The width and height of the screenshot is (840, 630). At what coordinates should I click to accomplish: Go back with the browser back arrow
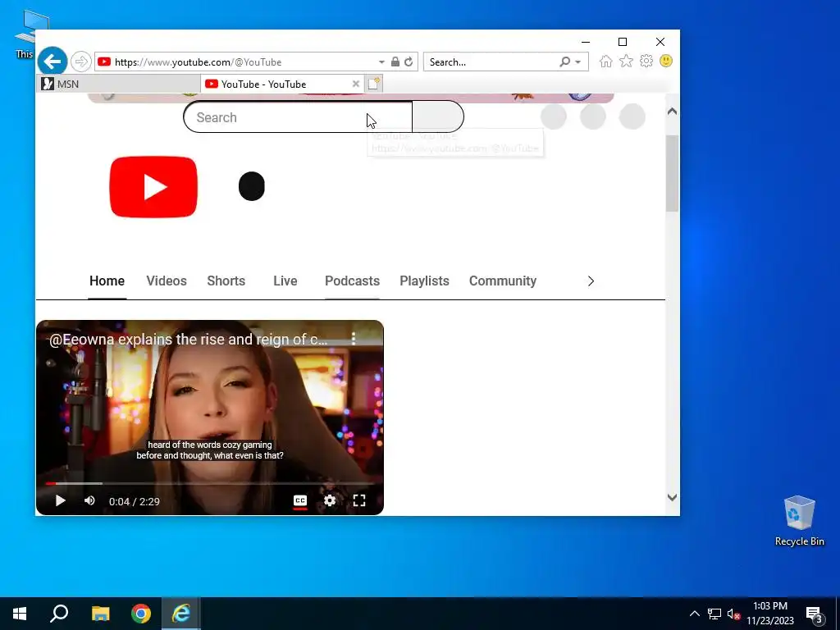point(52,62)
